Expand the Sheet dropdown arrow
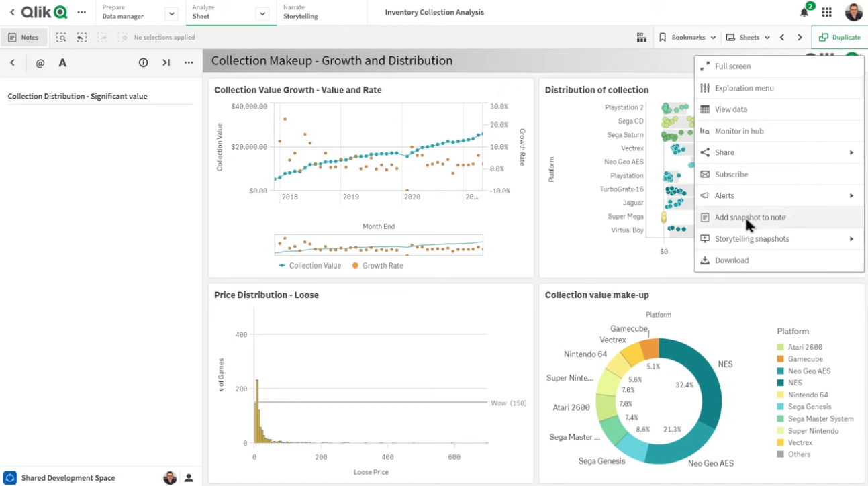868x486 pixels. point(262,13)
